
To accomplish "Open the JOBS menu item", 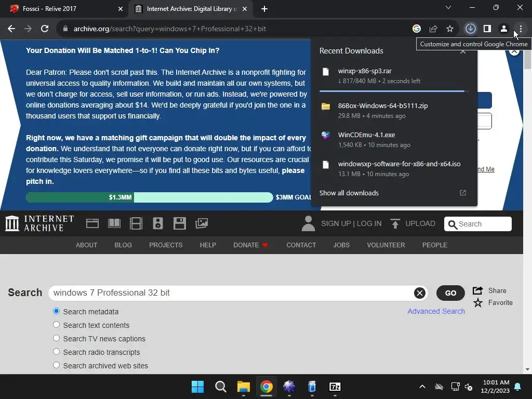I will pos(341,245).
